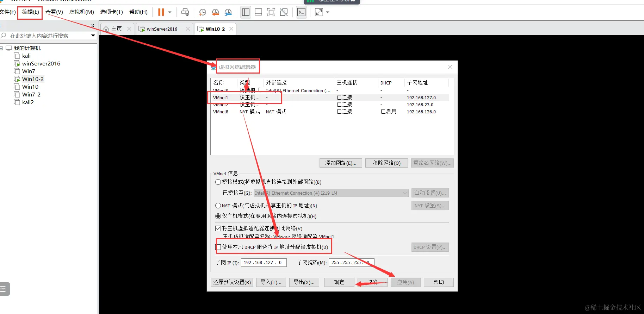Switch to full screen mode
644x314 pixels.
[x=271, y=12]
